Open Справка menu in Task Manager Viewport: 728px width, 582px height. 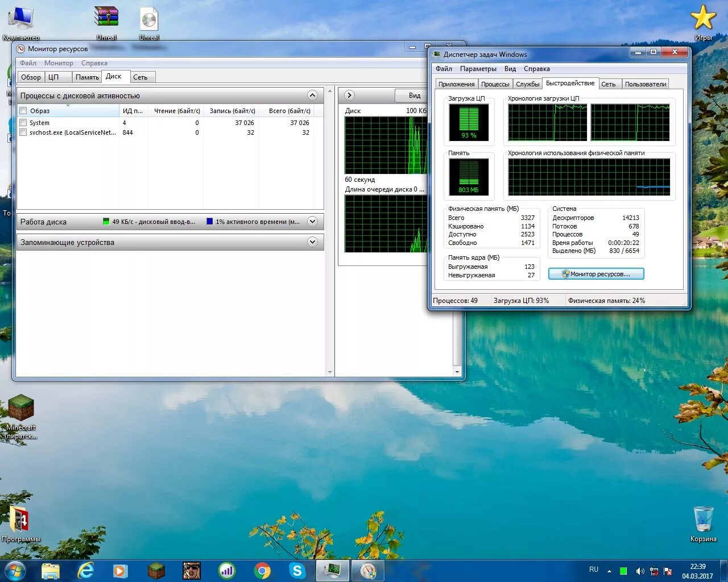click(537, 69)
